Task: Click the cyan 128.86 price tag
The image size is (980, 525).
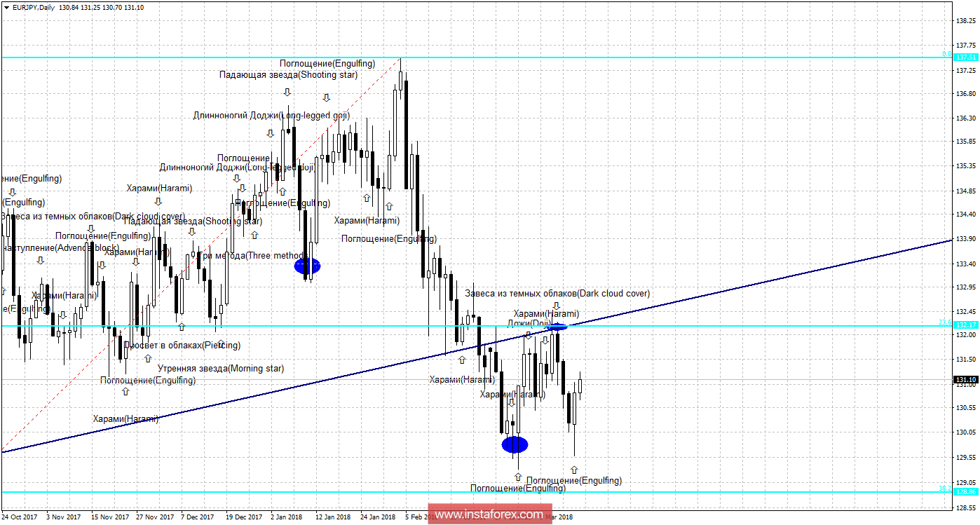Action: point(967,492)
